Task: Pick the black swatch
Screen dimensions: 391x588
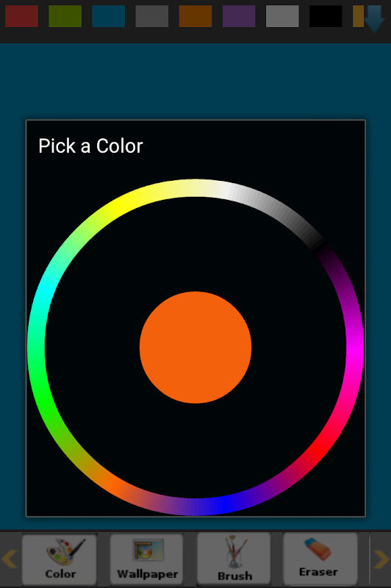Action: click(x=326, y=16)
